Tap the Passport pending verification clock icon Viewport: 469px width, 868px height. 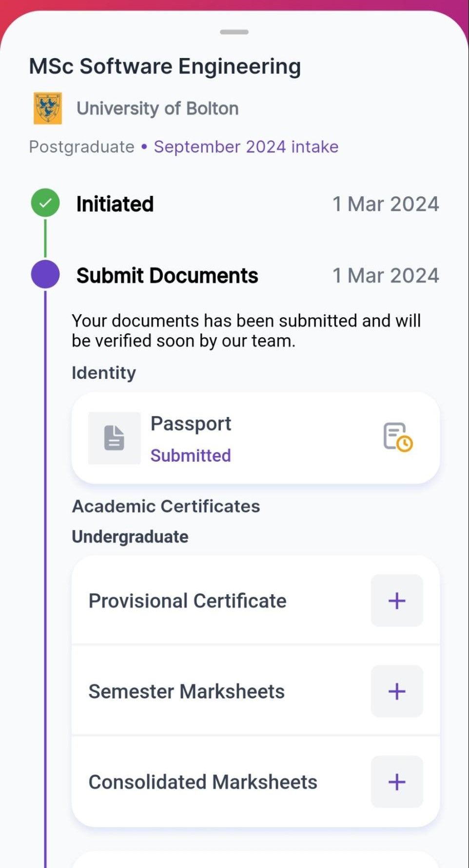coord(398,437)
